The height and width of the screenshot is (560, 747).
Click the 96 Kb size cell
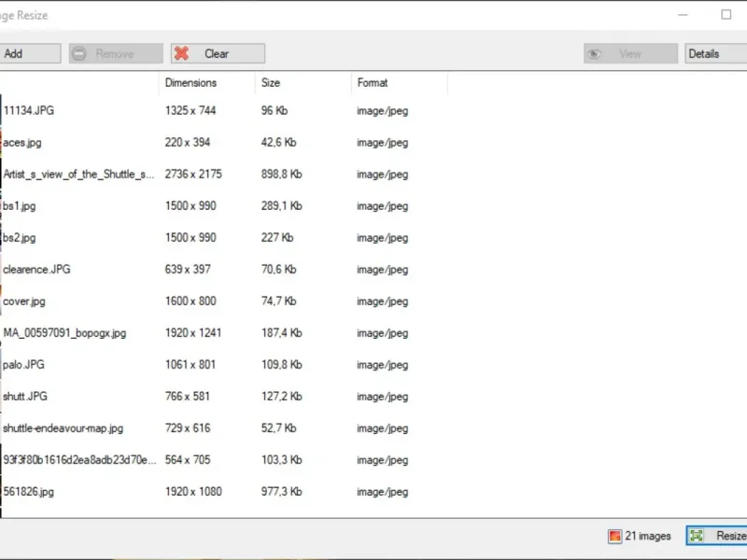point(275,110)
